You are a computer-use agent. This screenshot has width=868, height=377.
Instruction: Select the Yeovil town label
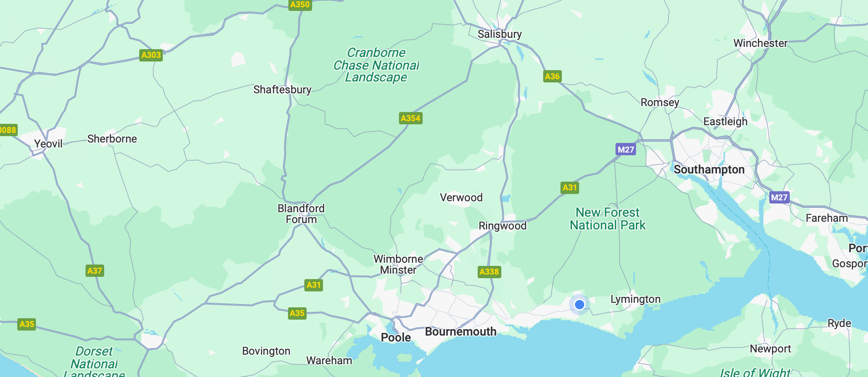(48, 144)
